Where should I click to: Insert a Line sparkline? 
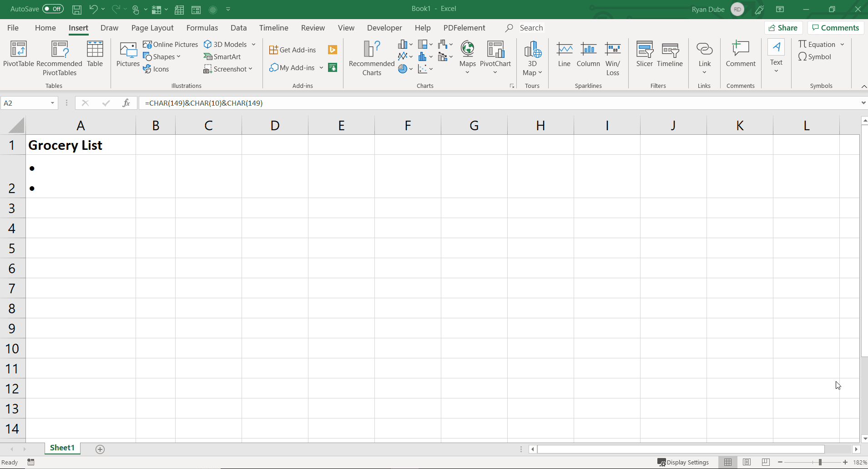tap(564, 54)
